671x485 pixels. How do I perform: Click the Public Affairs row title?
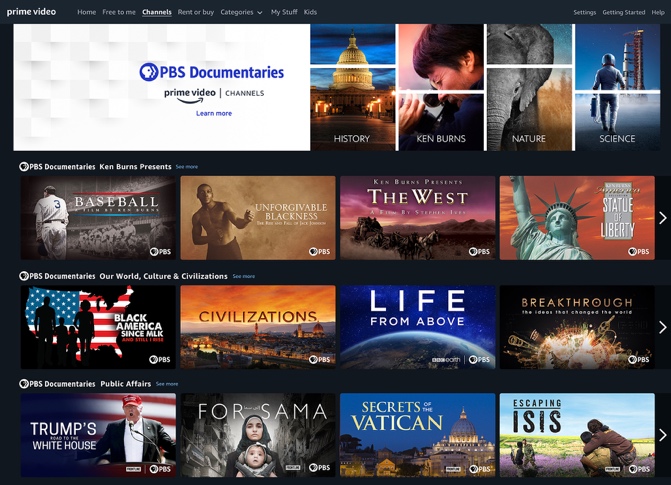coord(126,384)
